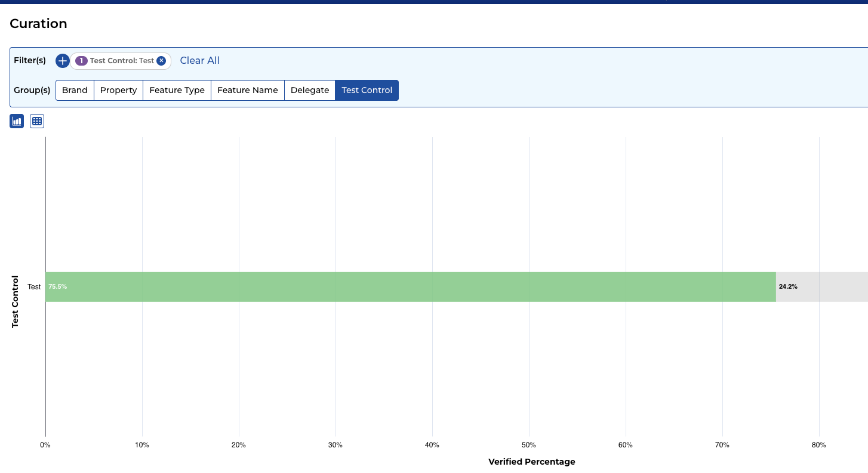Remove the Test Control: Test filter chip
Screen dimensions: 868x473
click(x=161, y=61)
